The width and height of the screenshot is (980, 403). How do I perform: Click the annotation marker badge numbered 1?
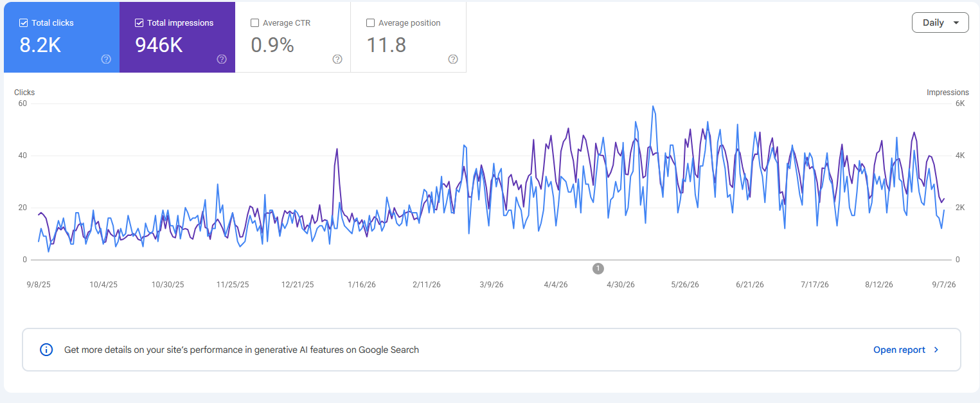point(598,269)
